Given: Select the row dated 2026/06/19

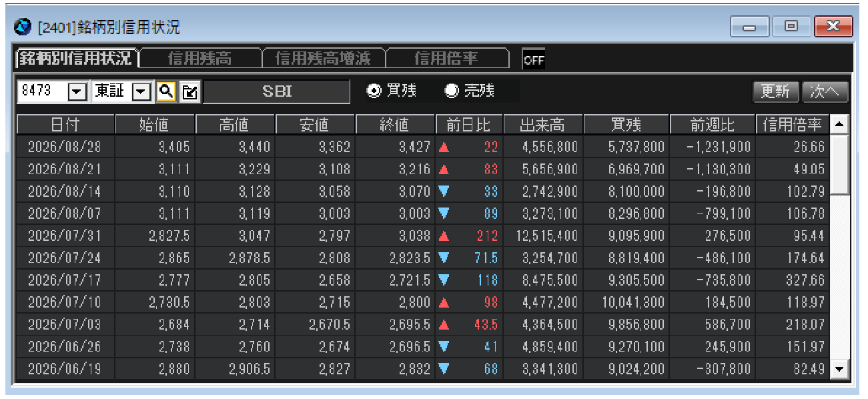Looking at the screenshot, I should [x=423, y=368].
